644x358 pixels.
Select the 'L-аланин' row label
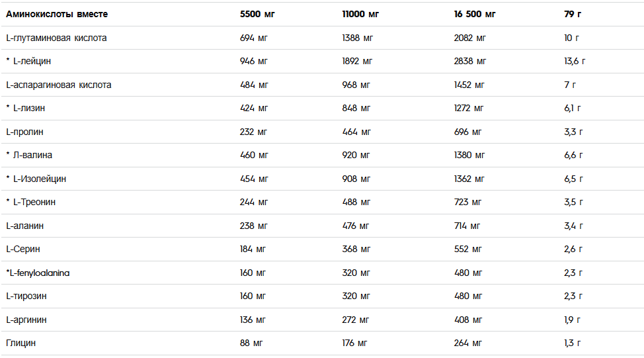click(24, 226)
